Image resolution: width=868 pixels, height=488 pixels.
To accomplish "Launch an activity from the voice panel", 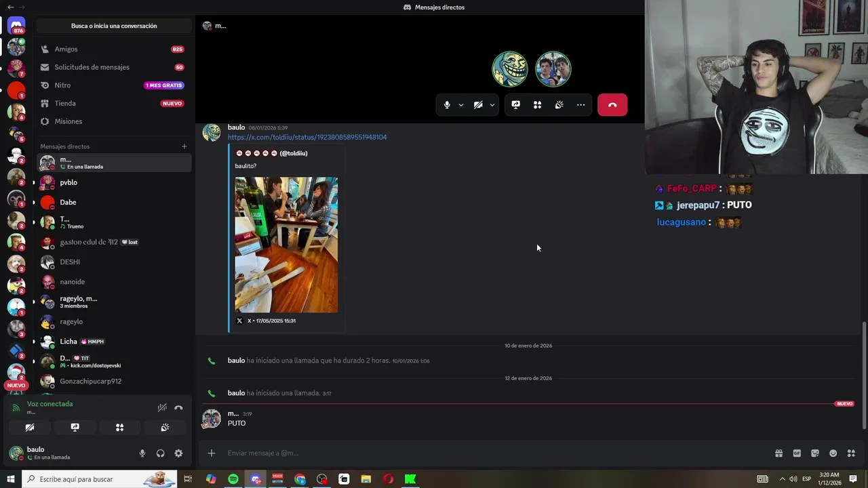I will coord(119,428).
